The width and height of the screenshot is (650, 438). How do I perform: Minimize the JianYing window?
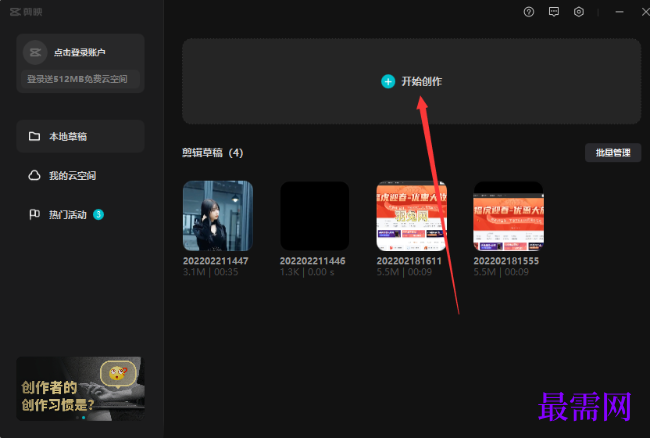pyautogui.click(x=619, y=12)
